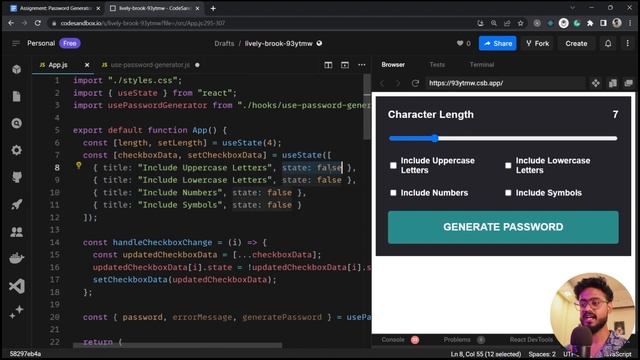
Task: Click the editor horizontal scrollbar
Action: pyautogui.click(x=177, y=345)
